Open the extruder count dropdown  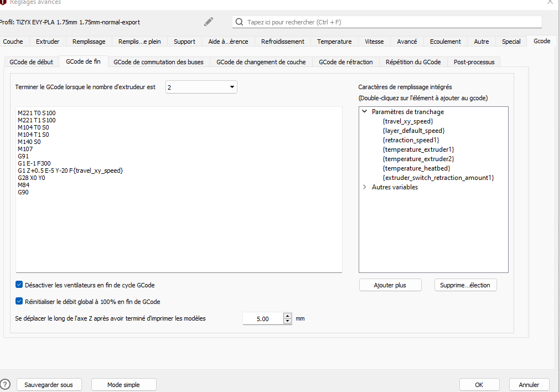pos(201,87)
